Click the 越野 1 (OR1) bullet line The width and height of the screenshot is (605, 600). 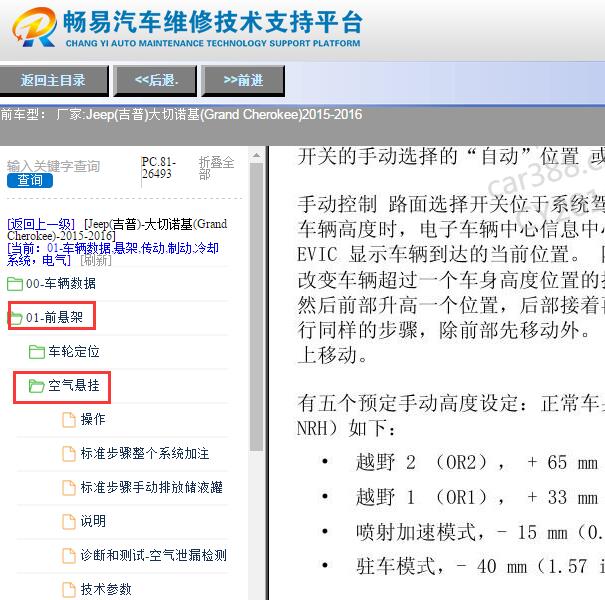click(x=477, y=497)
